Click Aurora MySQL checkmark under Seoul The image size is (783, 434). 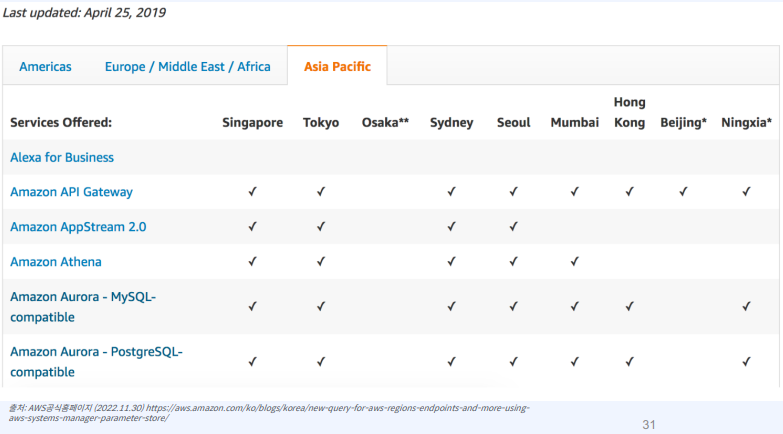pos(513,306)
